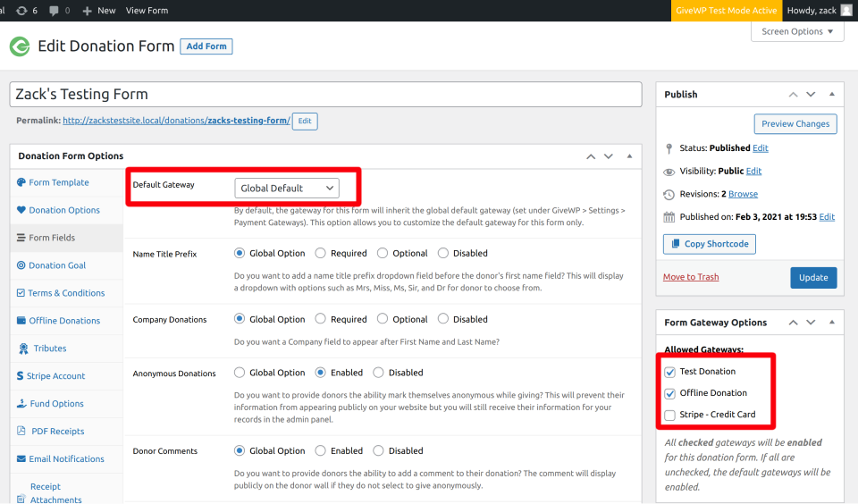Uncheck the Test Donation gateway
Screen dimensions: 858x504
[x=669, y=372]
